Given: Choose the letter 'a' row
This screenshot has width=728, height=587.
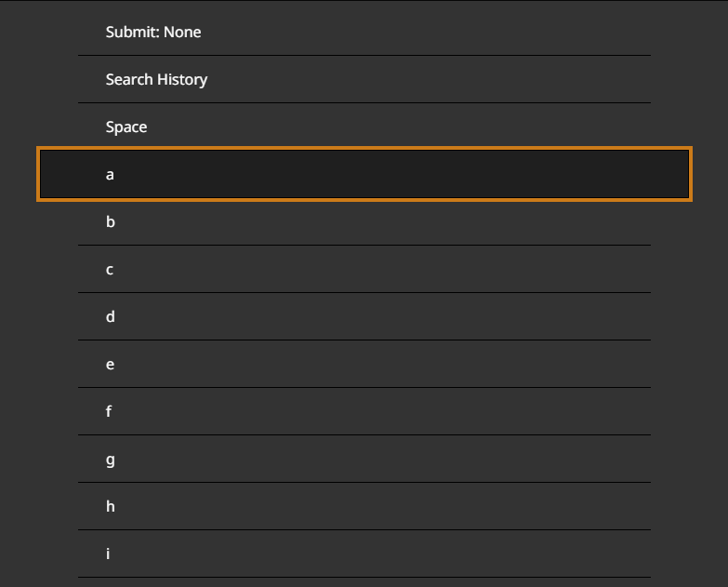Looking at the screenshot, I should click(363, 174).
